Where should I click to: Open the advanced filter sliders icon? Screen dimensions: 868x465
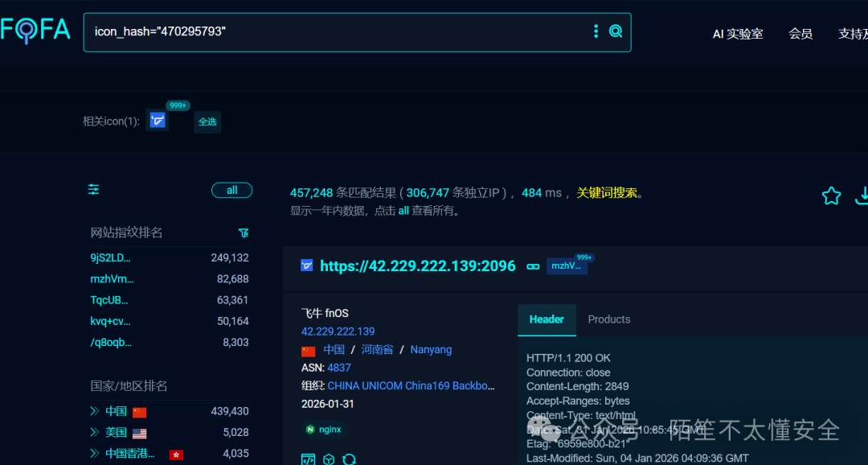tap(93, 189)
